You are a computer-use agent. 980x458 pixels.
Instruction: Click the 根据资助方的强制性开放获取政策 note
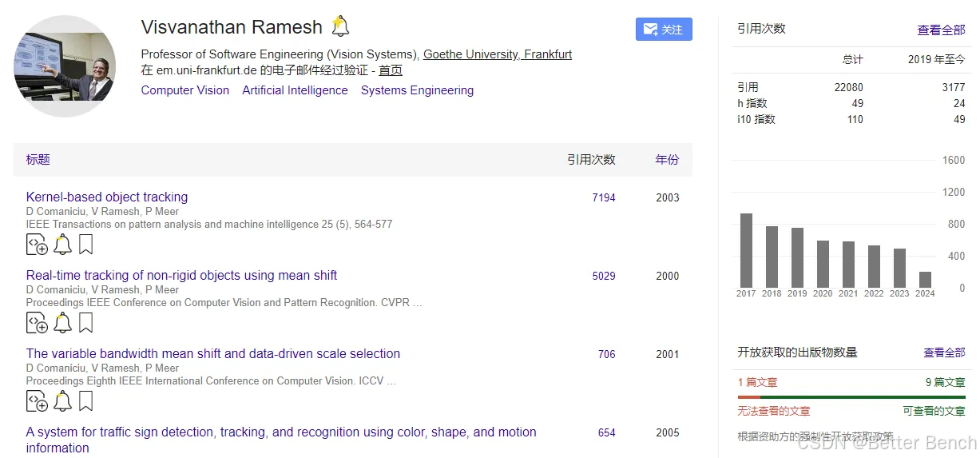[x=815, y=436]
